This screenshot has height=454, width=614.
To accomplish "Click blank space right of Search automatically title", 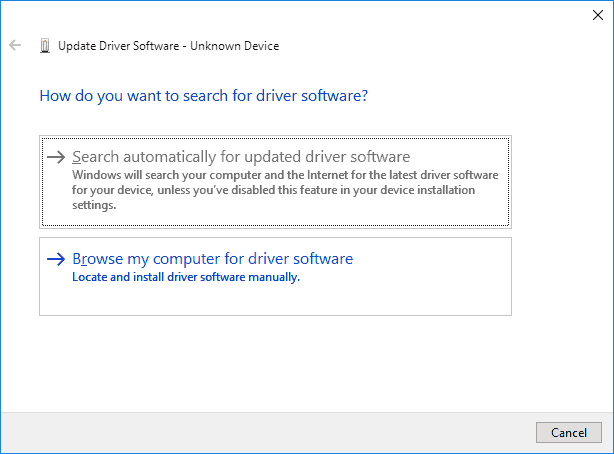I will click(x=460, y=157).
